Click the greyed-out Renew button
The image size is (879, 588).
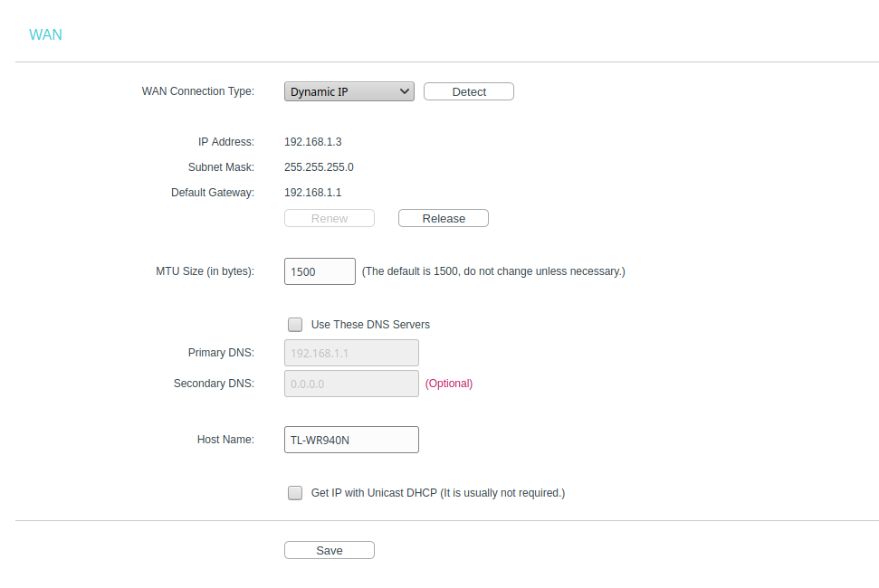330,218
